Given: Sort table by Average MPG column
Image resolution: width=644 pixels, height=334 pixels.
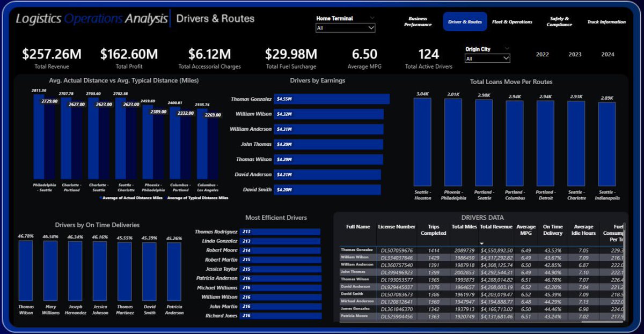Looking at the screenshot, I should pos(526,230).
